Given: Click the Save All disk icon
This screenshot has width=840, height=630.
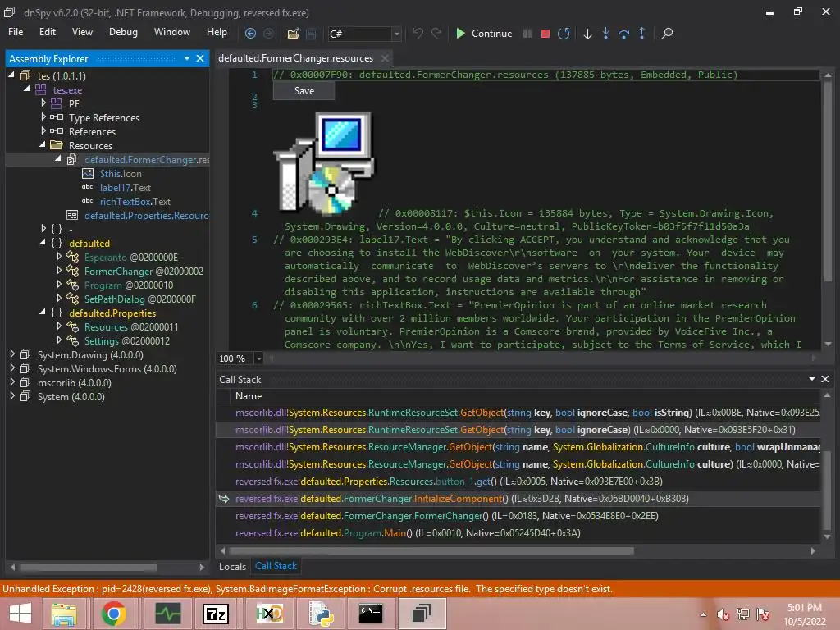Looking at the screenshot, I should [x=311, y=33].
